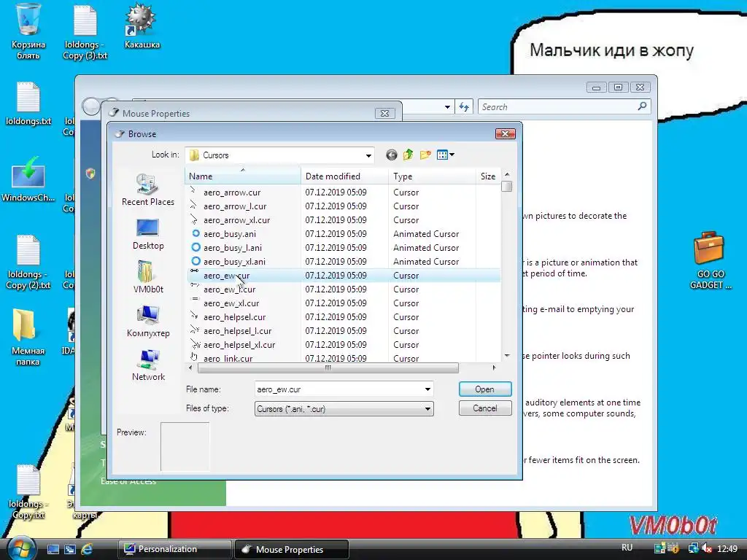This screenshot has width=747, height=560.
Task: Click the volume icon in system tray
Action: point(707,548)
